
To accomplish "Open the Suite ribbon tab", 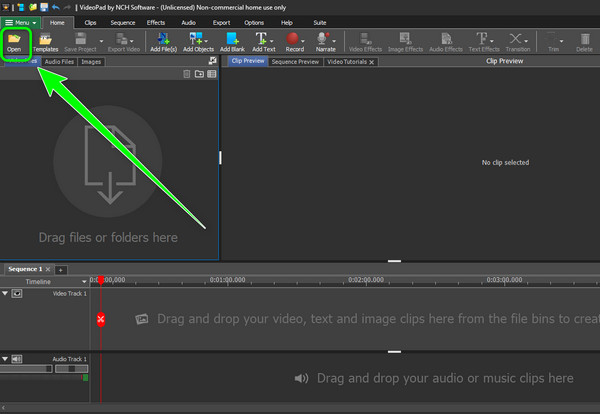I will point(320,23).
